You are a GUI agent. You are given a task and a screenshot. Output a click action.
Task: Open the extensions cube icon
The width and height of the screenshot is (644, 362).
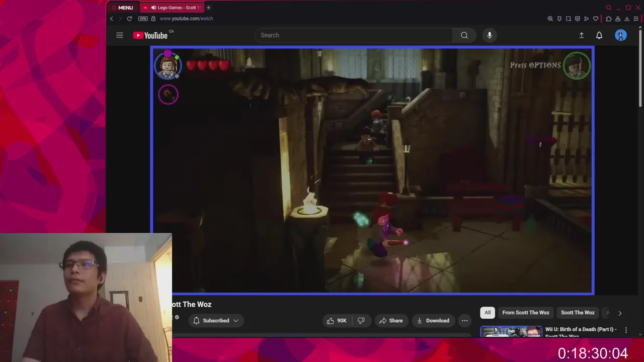point(609,19)
